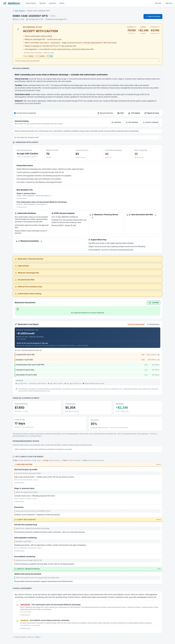The image size is (175, 644).
Task: Click the Record Decision button
Action: [153, 16]
